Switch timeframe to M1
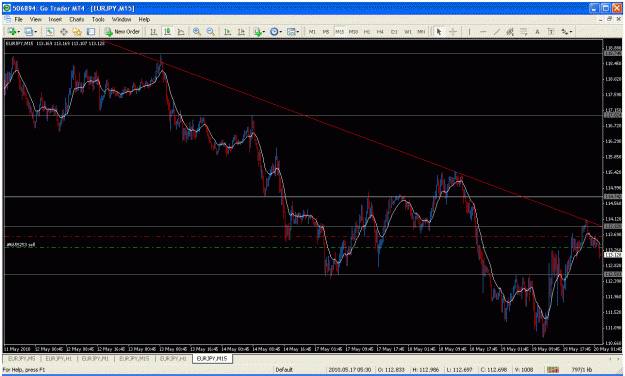The image size is (625, 376). pos(312,31)
